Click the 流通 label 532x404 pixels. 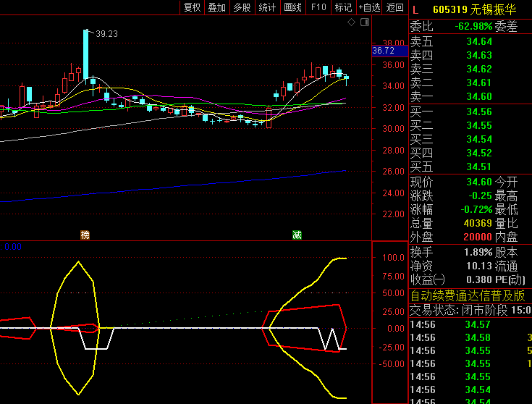pos(506,266)
